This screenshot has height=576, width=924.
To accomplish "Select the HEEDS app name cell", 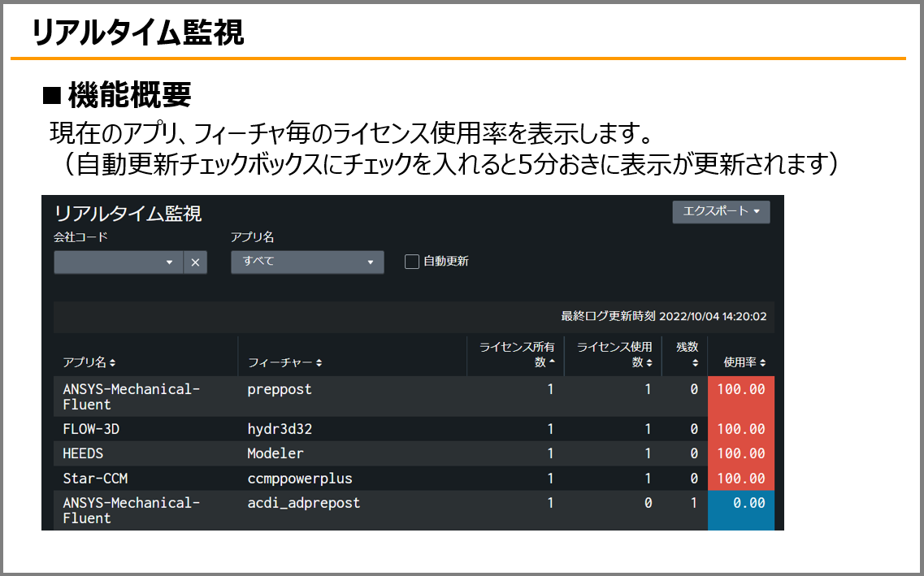I will pos(145,453).
